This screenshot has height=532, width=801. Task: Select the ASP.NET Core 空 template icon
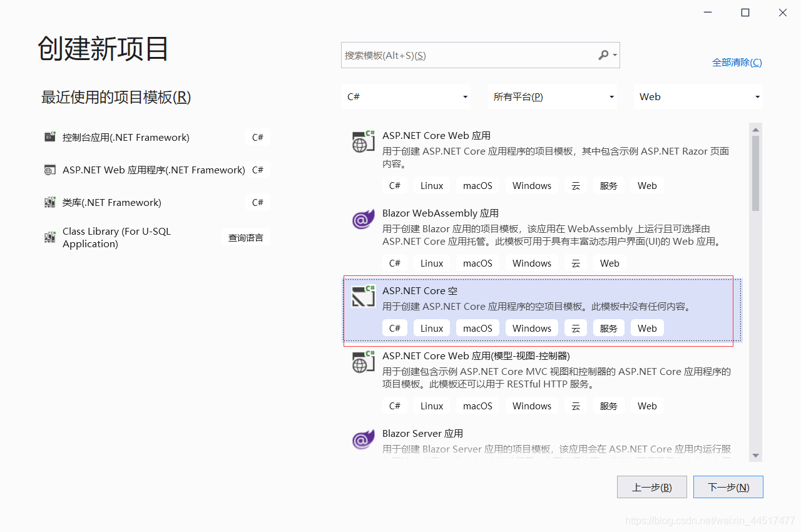click(363, 297)
